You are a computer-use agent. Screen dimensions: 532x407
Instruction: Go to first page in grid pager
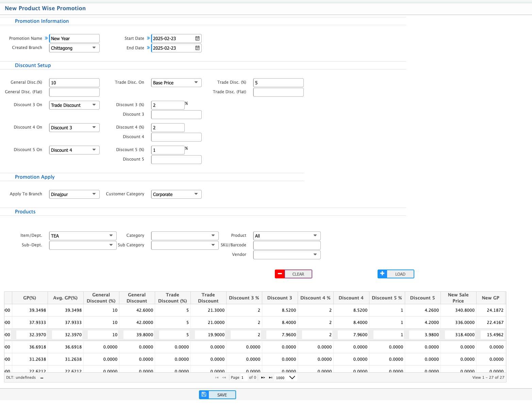(x=217, y=377)
